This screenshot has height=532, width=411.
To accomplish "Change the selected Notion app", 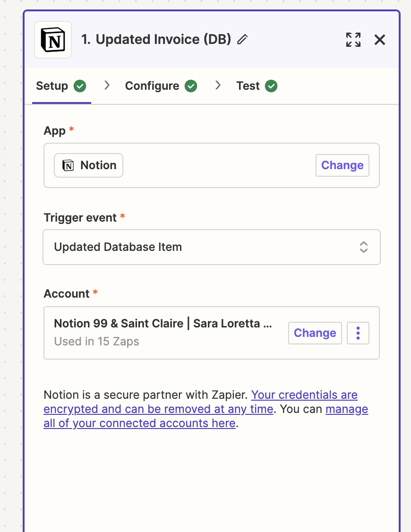I will tap(342, 165).
